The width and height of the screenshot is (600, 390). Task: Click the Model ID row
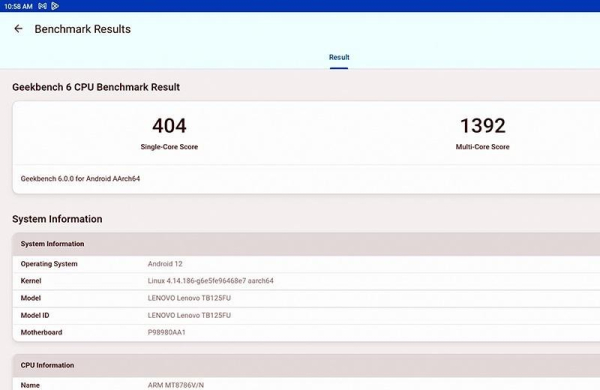click(306, 315)
